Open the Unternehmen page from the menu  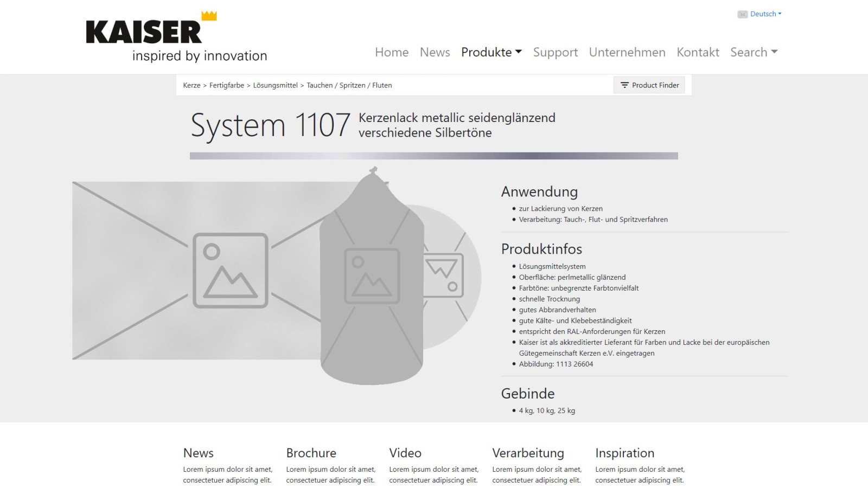pos(627,52)
